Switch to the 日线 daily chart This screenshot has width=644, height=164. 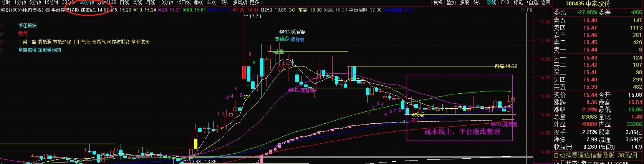124,2
